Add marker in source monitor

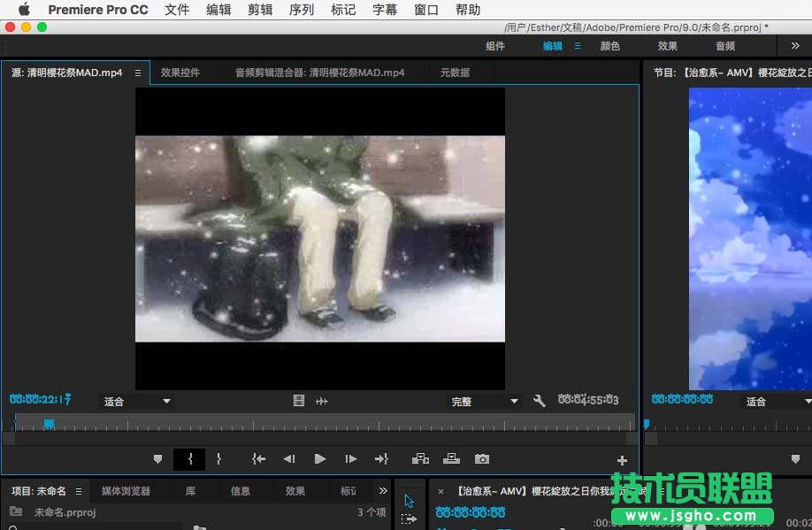pos(158,459)
